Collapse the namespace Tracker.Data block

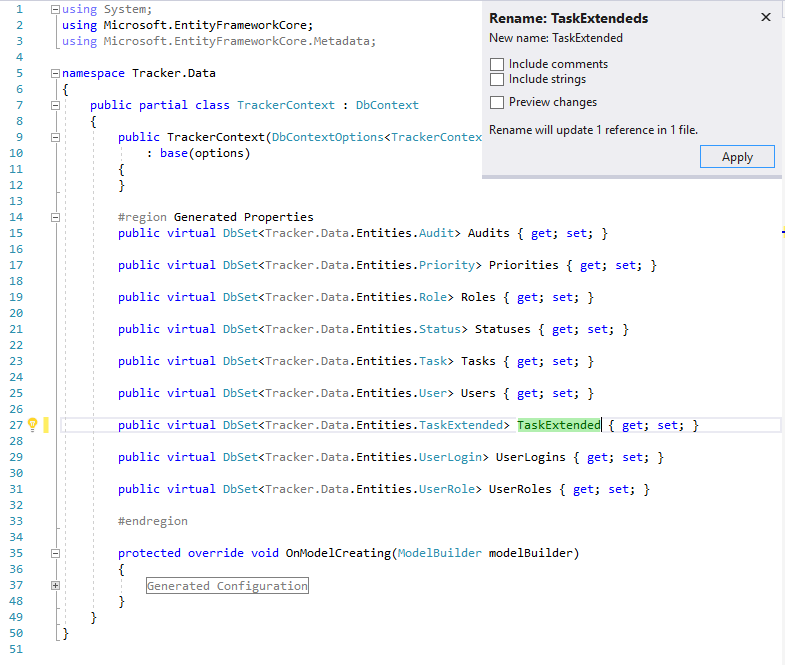(56, 74)
